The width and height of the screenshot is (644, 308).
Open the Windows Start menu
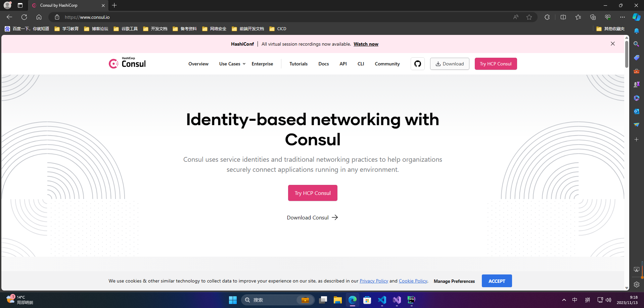pyautogui.click(x=233, y=300)
